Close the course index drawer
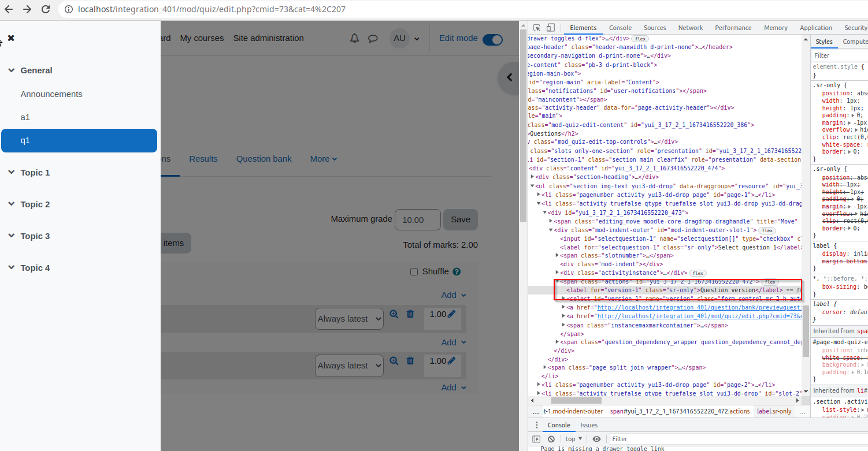The width and height of the screenshot is (868, 451). click(11, 38)
